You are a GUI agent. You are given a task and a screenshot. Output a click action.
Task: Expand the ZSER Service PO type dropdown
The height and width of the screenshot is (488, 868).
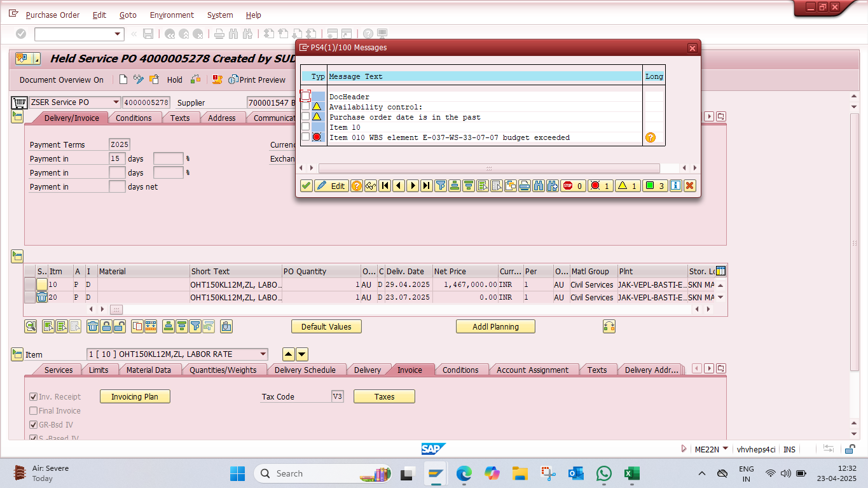point(115,102)
